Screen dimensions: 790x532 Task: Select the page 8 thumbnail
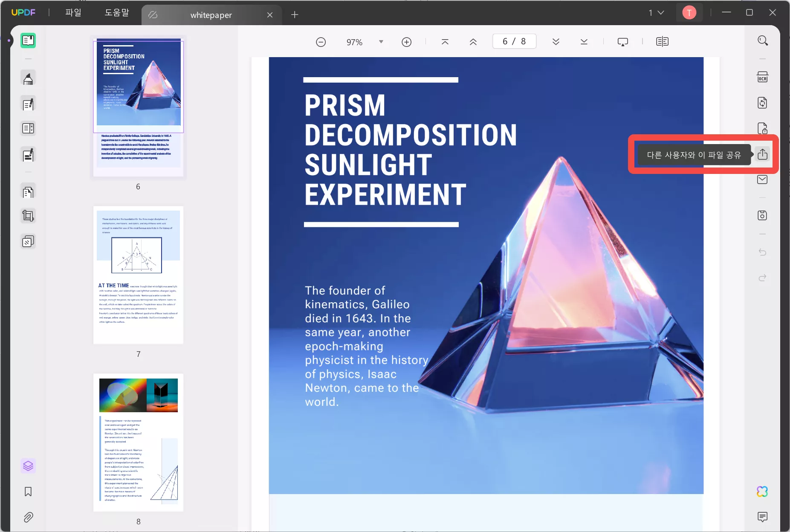click(x=138, y=442)
